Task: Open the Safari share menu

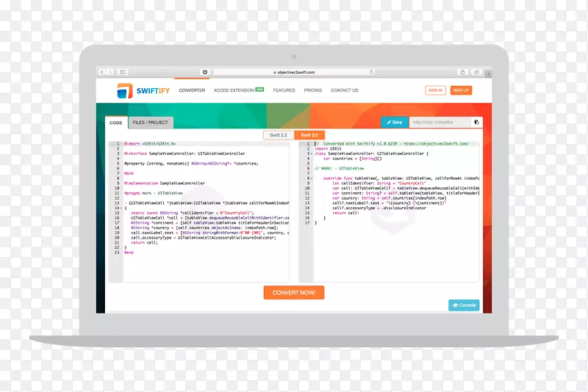Action: click(462, 72)
